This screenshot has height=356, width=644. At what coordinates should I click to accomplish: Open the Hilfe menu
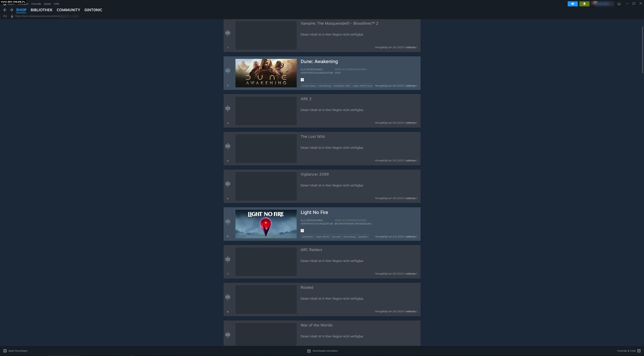(x=56, y=4)
